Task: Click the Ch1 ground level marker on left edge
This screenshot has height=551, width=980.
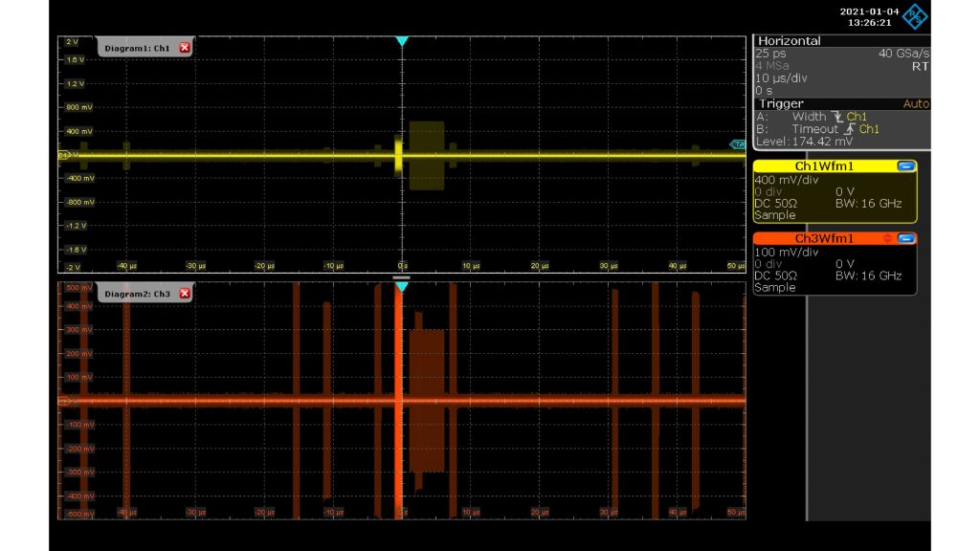Action: pyautogui.click(x=63, y=154)
